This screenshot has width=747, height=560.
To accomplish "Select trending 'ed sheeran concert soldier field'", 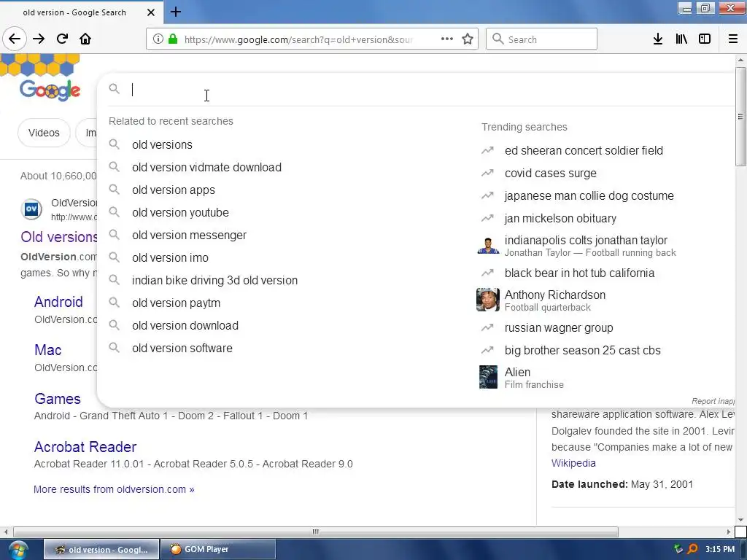I will click(584, 150).
